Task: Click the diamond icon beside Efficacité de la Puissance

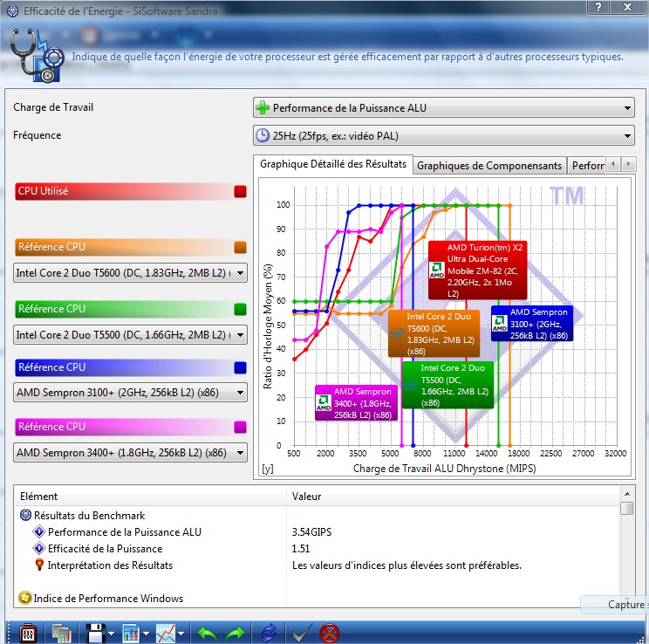Action: pyautogui.click(x=39, y=548)
